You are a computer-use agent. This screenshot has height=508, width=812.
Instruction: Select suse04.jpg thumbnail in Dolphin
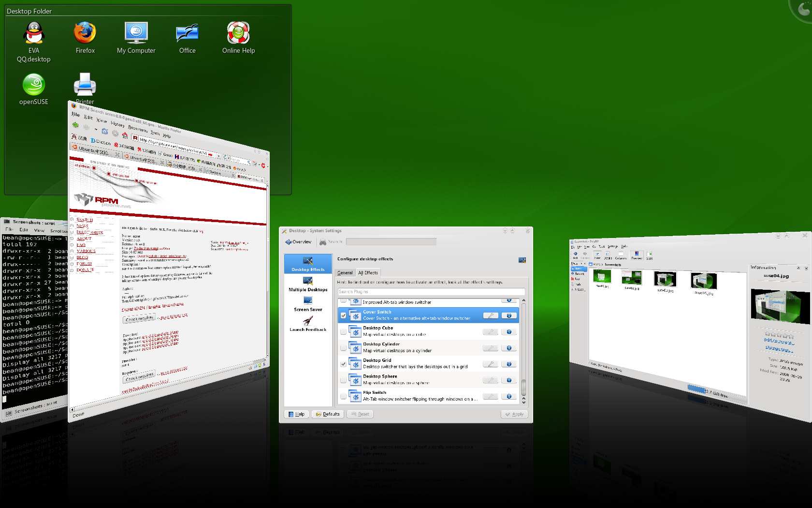pos(704,284)
